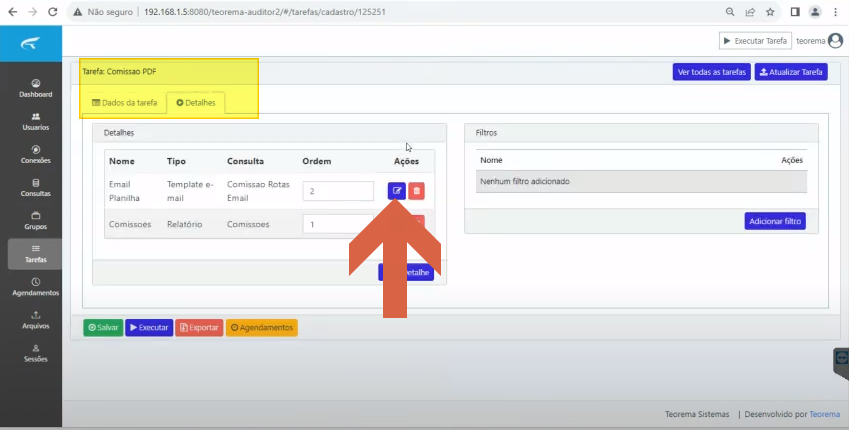Share this page from address bar
The width and height of the screenshot is (849, 430).
click(750, 12)
